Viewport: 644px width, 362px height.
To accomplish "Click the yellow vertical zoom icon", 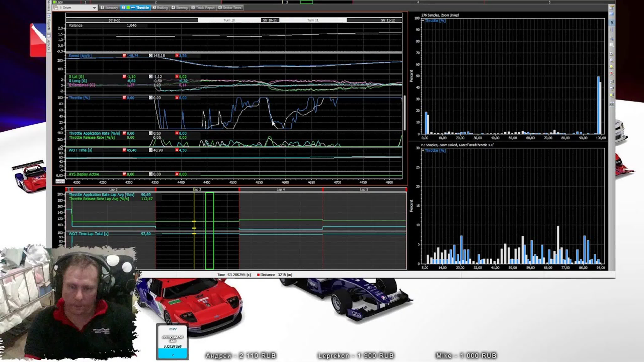I will 611,95.
